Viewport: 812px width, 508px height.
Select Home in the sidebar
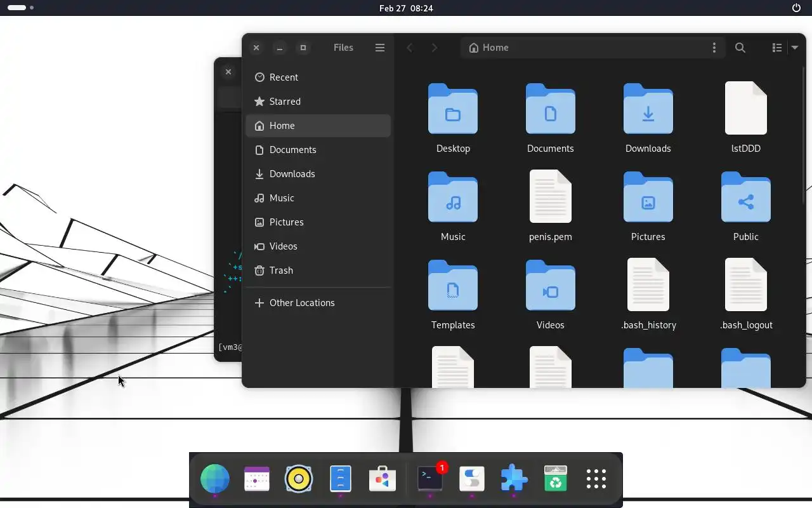click(x=318, y=126)
